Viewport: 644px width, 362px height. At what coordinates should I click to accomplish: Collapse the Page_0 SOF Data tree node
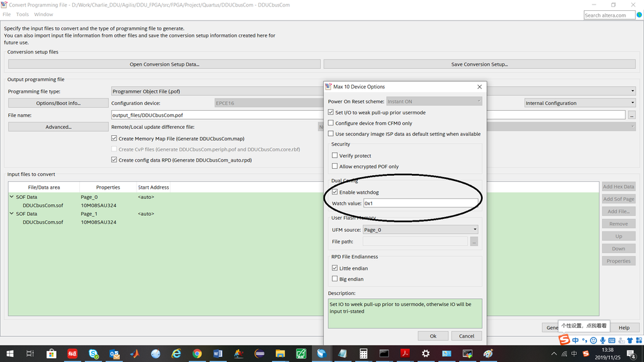(x=12, y=197)
